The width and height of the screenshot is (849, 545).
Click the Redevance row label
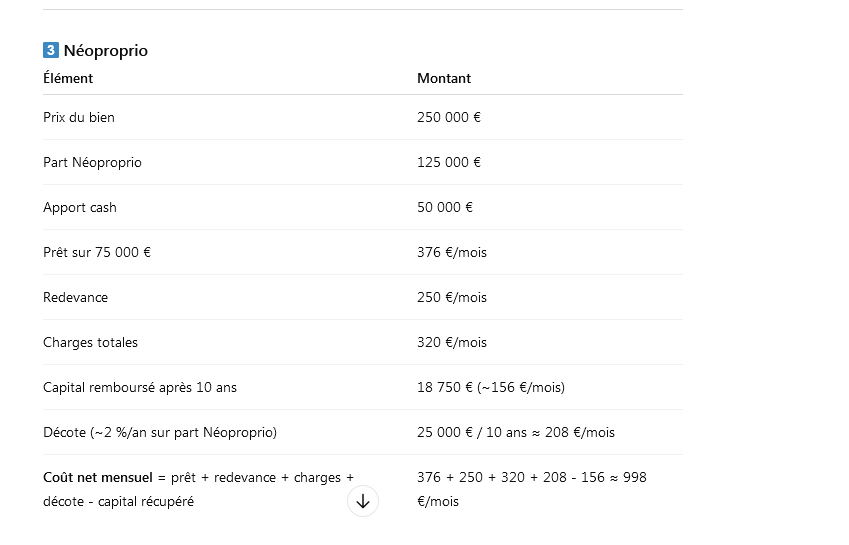(76, 297)
